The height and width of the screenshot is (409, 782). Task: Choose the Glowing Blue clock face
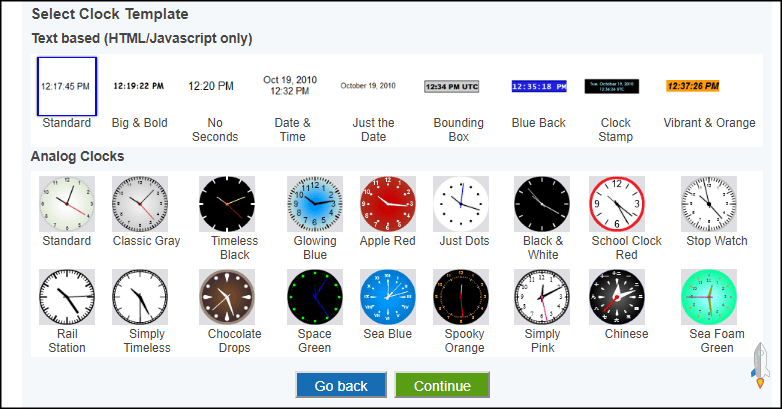click(314, 204)
